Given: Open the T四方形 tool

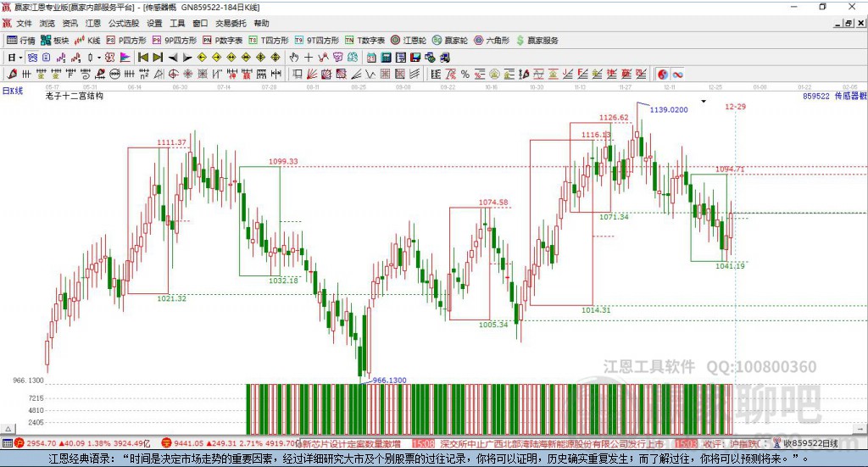Looking at the screenshot, I should 269,41.
